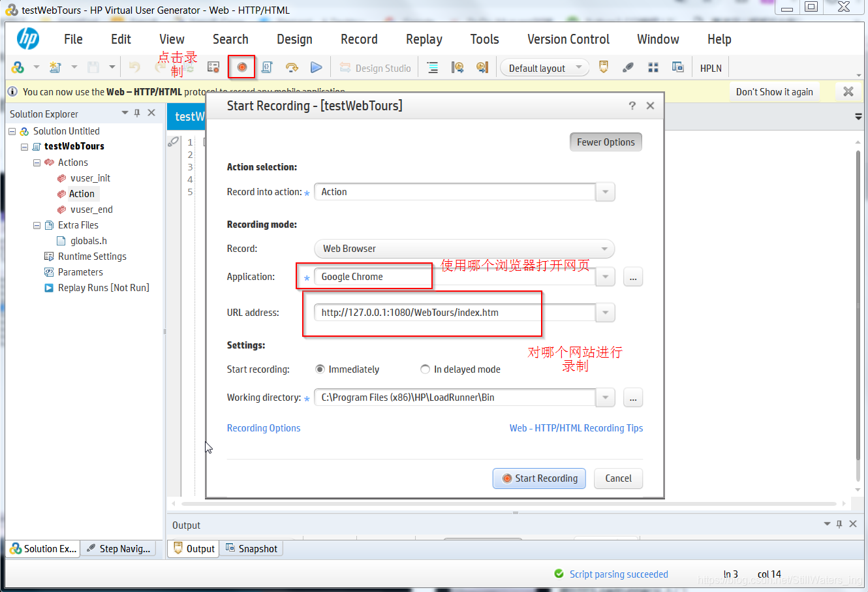This screenshot has width=868, height=592.
Task: Click the four-squares grid toolbar icon
Action: click(653, 67)
